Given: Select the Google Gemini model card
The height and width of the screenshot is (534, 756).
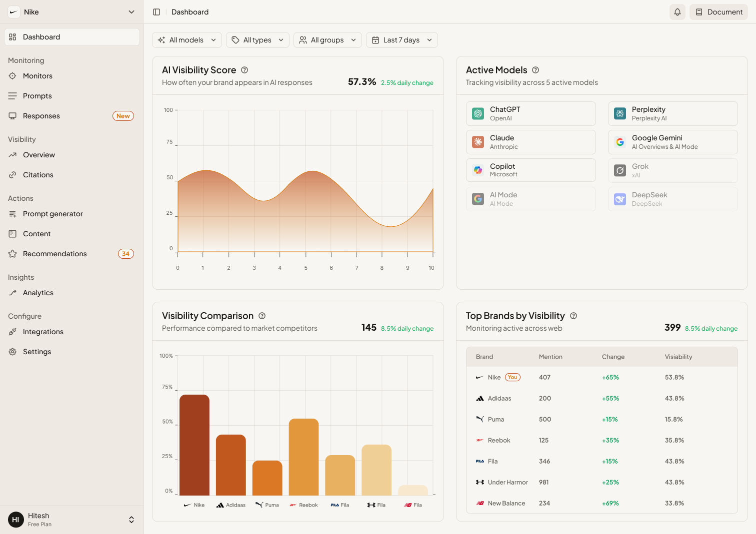Looking at the screenshot, I should (673, 142).
